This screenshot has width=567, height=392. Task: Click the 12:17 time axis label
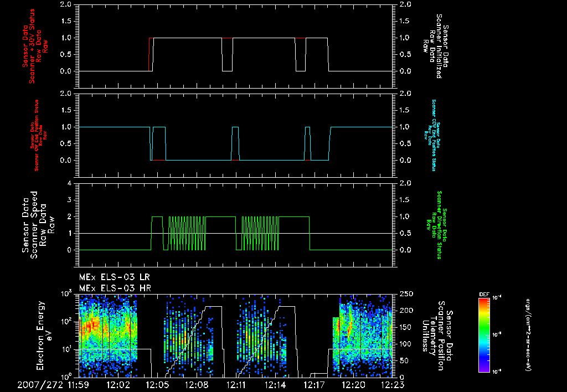(315, 385)
